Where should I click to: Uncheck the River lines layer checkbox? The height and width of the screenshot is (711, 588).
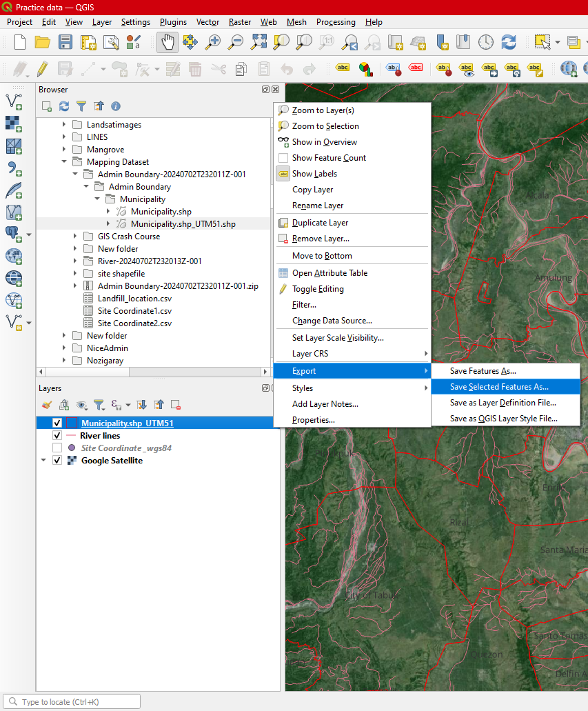coord(57,436)
